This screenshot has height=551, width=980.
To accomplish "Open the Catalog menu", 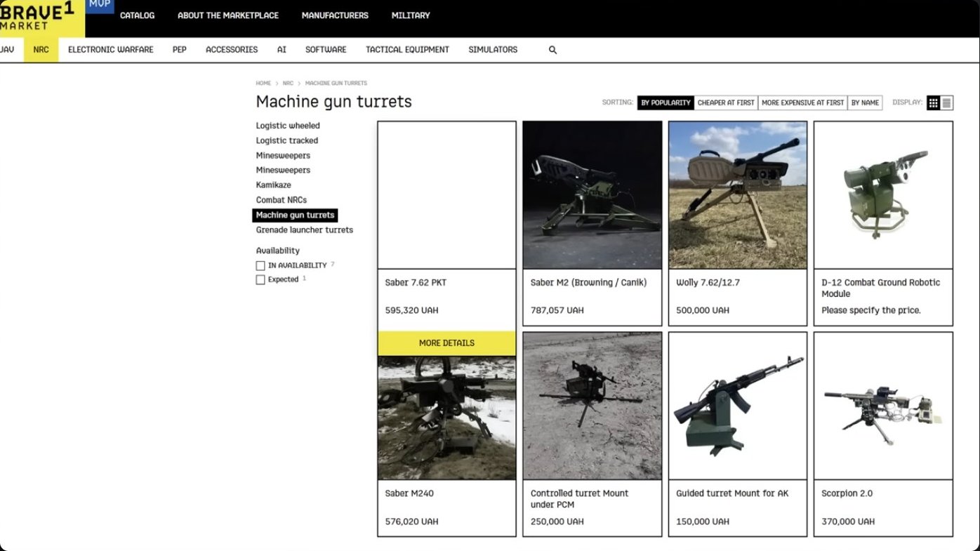I will (x=138, y=15).
